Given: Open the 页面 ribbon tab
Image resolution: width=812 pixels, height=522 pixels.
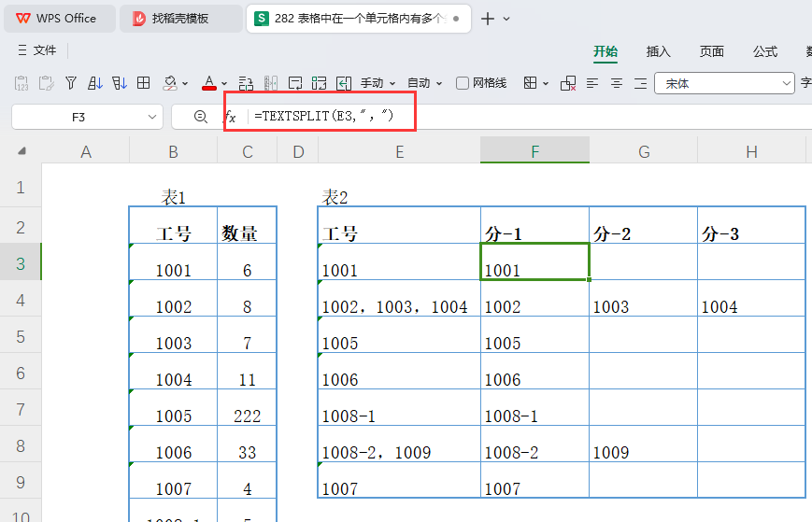Looking at the screenshot, I should pos(711,51).
